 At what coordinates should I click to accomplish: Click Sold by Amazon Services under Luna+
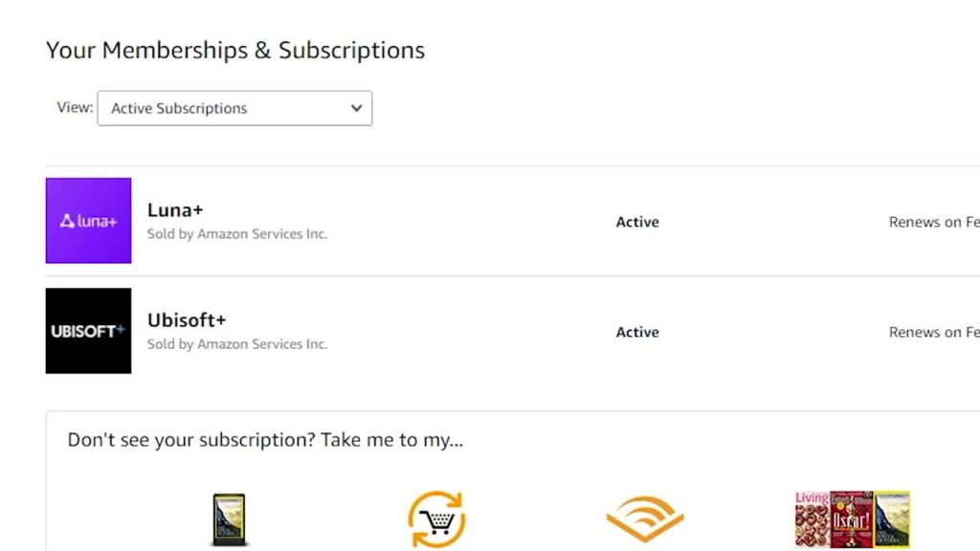[237, 233]
